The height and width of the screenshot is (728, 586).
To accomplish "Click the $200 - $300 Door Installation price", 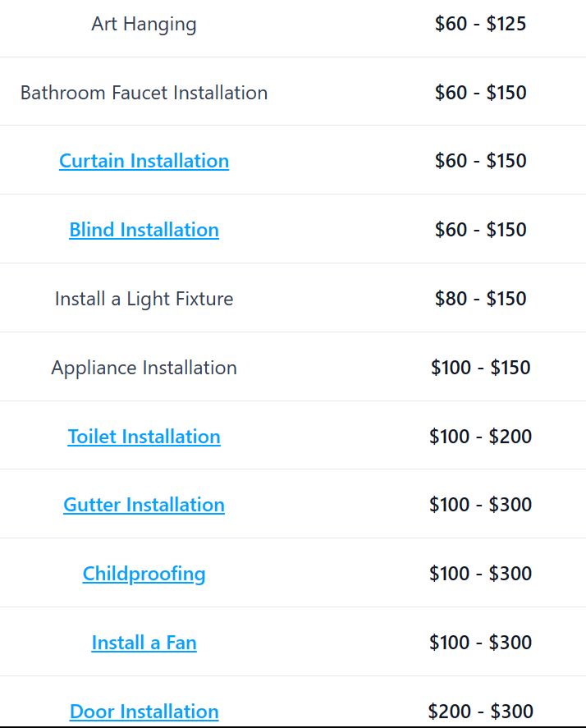I will (481, 712).
